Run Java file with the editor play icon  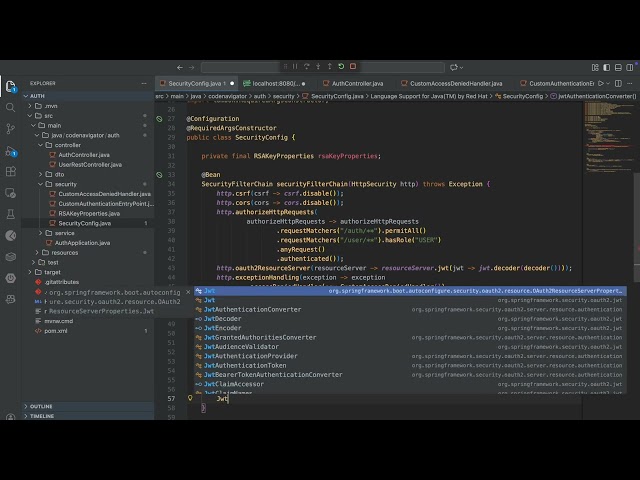pos(601,83)
